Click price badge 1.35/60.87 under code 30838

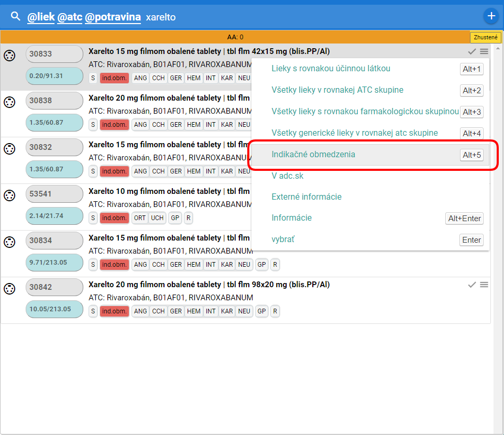point(54,123)
